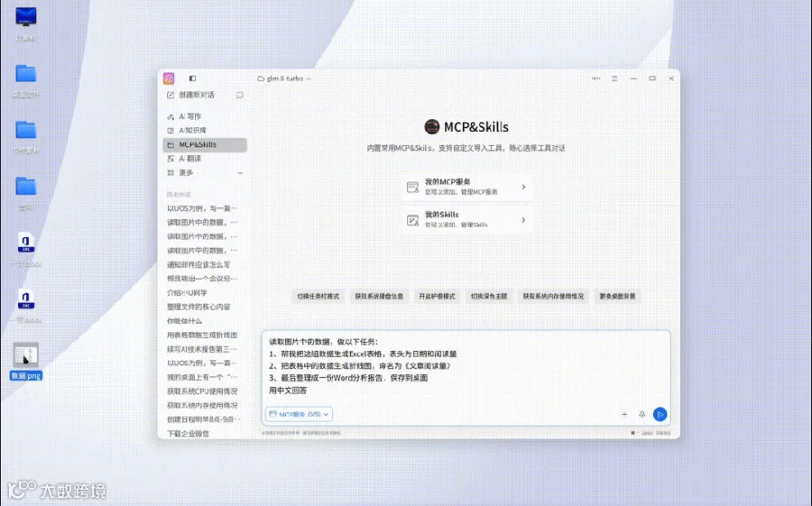Select the 数据.png file on the desktop
The height and width of the screenshot is (506, 812).
tap(26, 361)
